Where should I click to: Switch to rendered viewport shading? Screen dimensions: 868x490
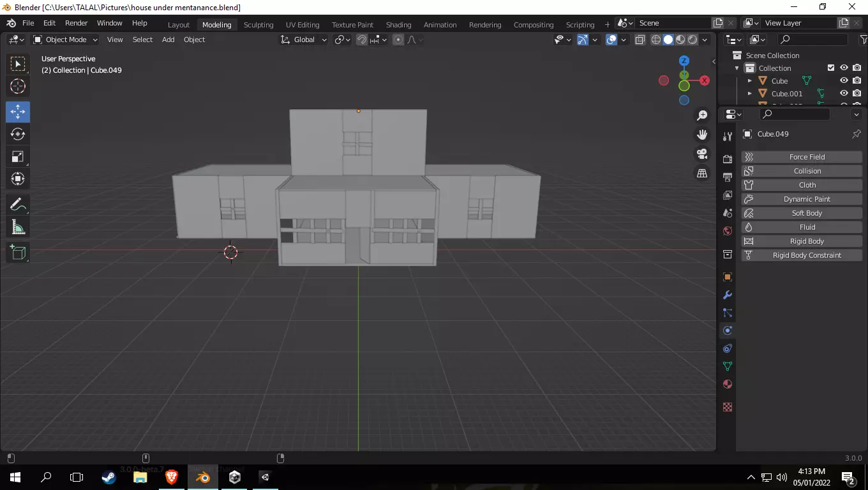[x=692, y=40]
